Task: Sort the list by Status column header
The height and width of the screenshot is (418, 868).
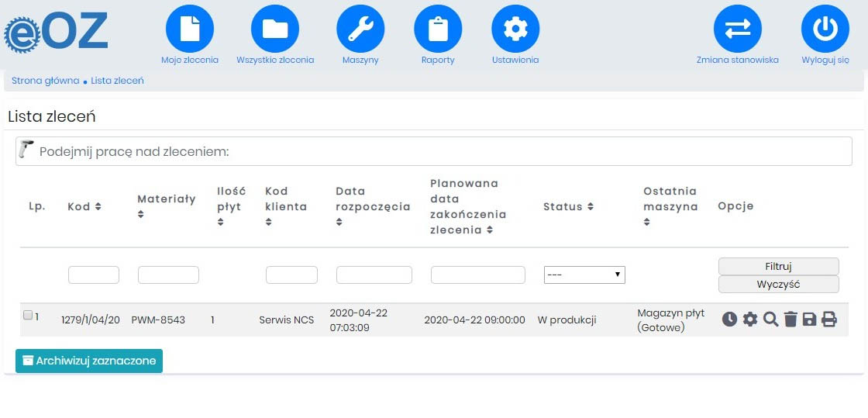Action: (x=568, y=207)
